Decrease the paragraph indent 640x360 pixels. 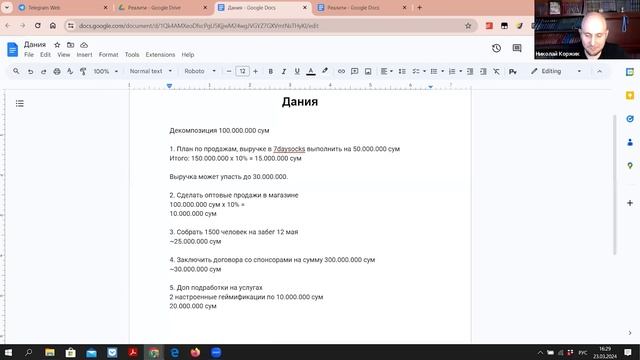470,71
